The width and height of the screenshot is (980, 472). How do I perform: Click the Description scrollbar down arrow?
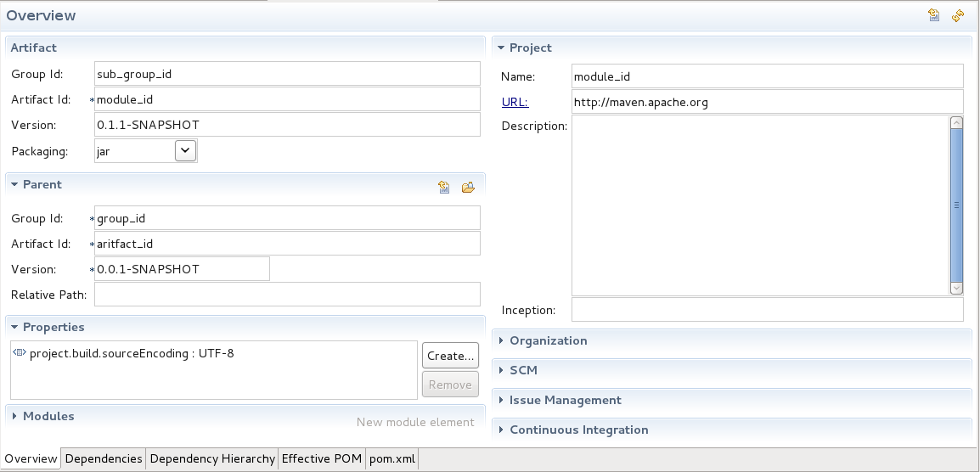point(956,289)
